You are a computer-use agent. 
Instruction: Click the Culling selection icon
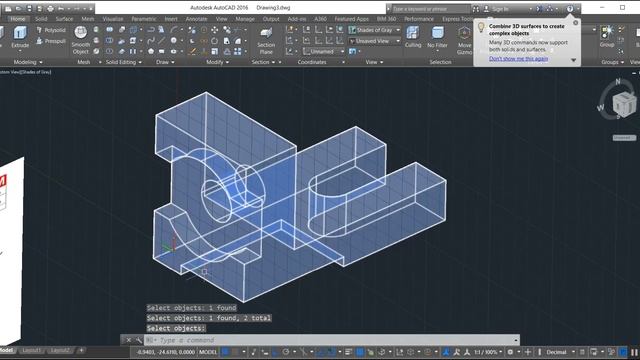(413, 37)
